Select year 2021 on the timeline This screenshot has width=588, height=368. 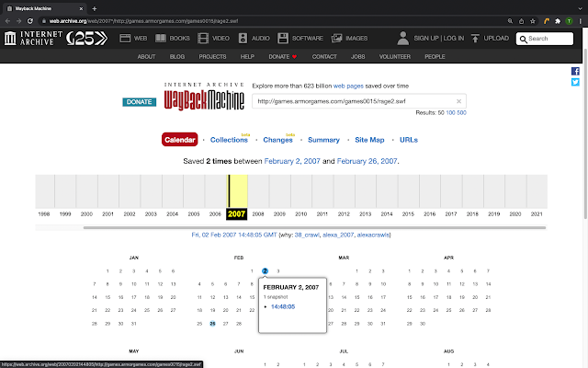(x=537, y=214)
